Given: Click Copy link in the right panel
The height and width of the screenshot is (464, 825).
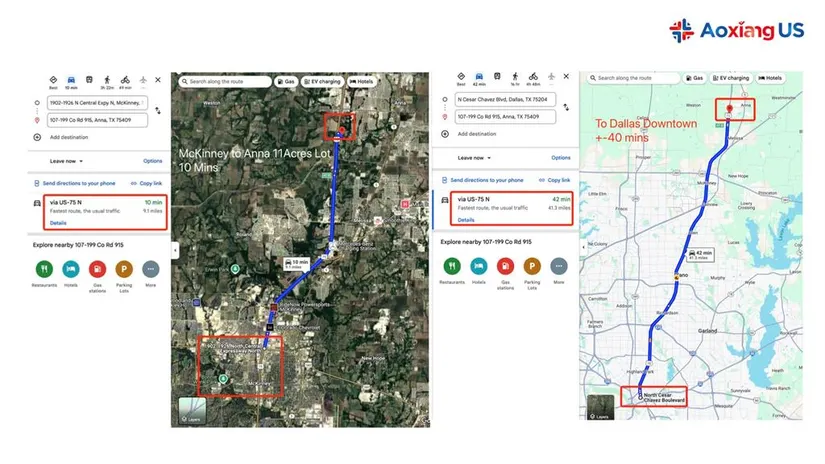Looking at the screenshot, I should 556,180.
